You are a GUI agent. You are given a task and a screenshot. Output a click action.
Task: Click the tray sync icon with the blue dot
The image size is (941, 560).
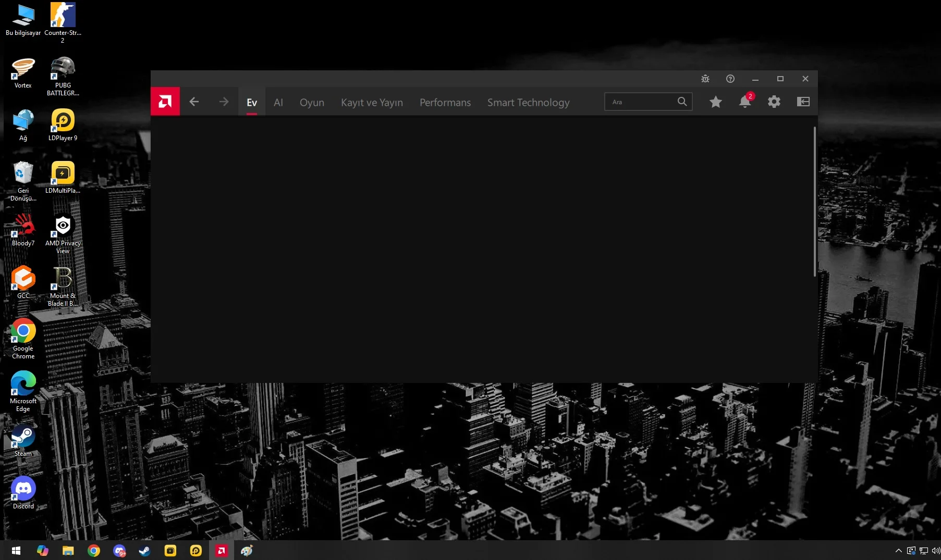[911, 551]
